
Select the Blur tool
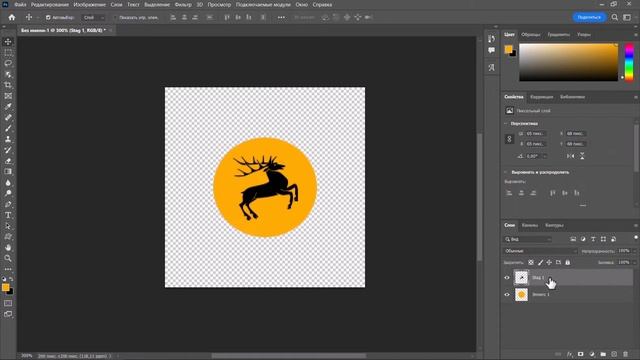[8, 182]
